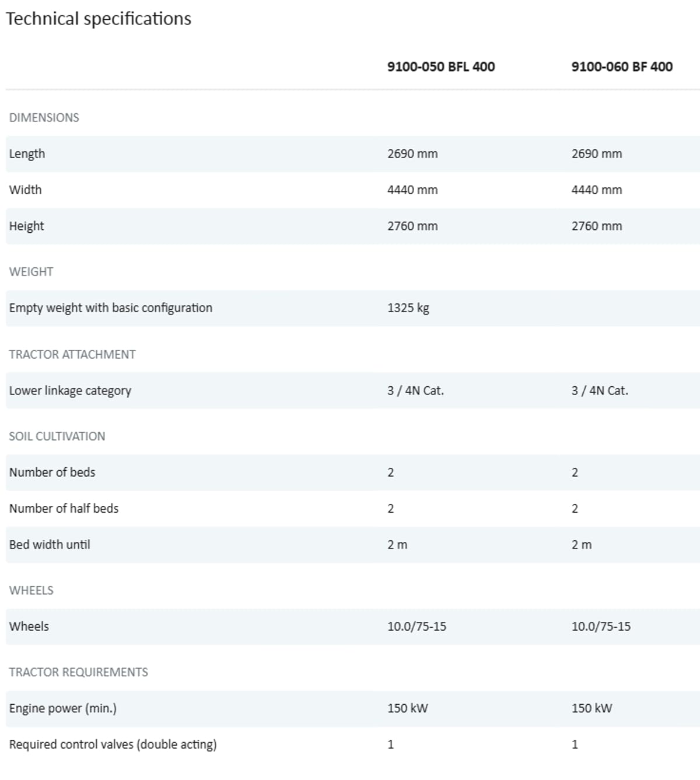Click the Technical specifications heading
Screen dimensions: 700x780
99,19
